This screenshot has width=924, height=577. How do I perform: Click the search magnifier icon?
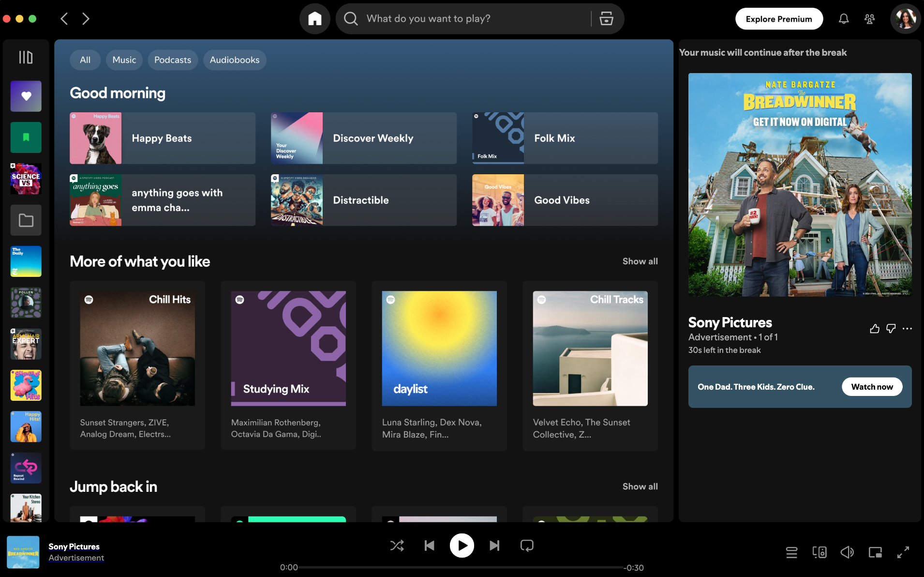[x=351, y=19]
